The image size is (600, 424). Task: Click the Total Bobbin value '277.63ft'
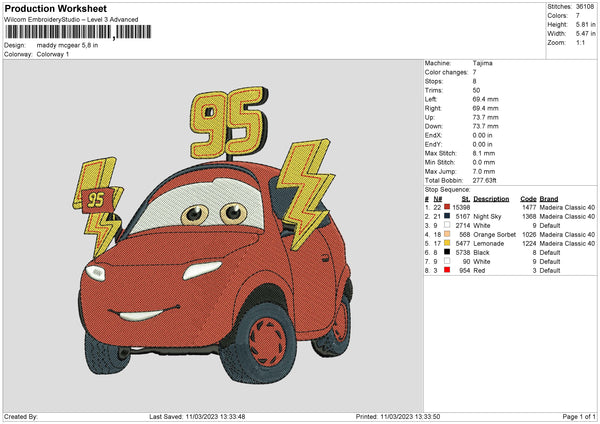(x=484, y=180)
